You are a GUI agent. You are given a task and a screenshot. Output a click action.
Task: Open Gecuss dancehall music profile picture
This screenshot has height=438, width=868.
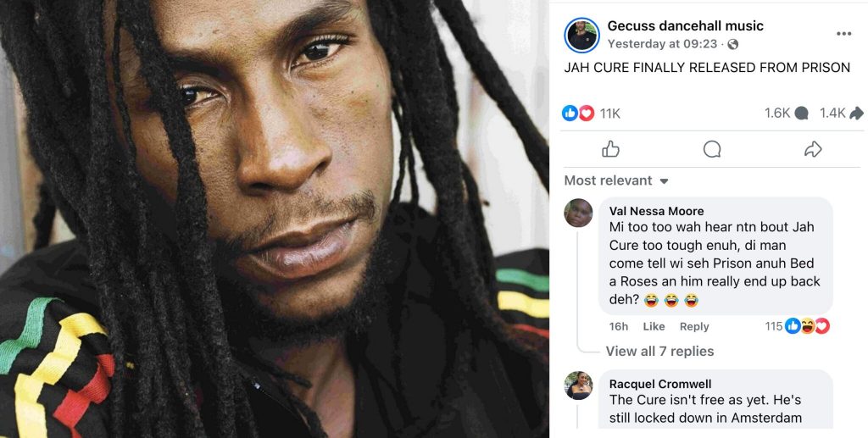point(581,35)
